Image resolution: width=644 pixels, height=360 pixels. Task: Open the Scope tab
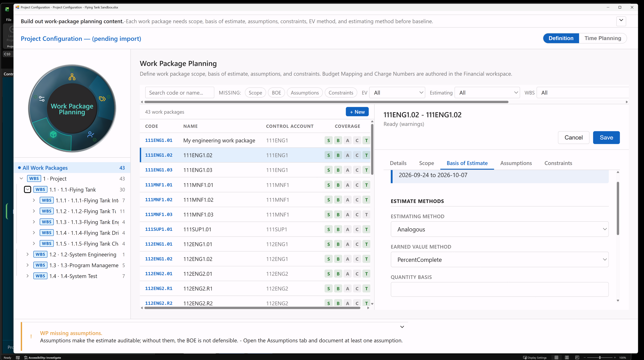(427, 163)
